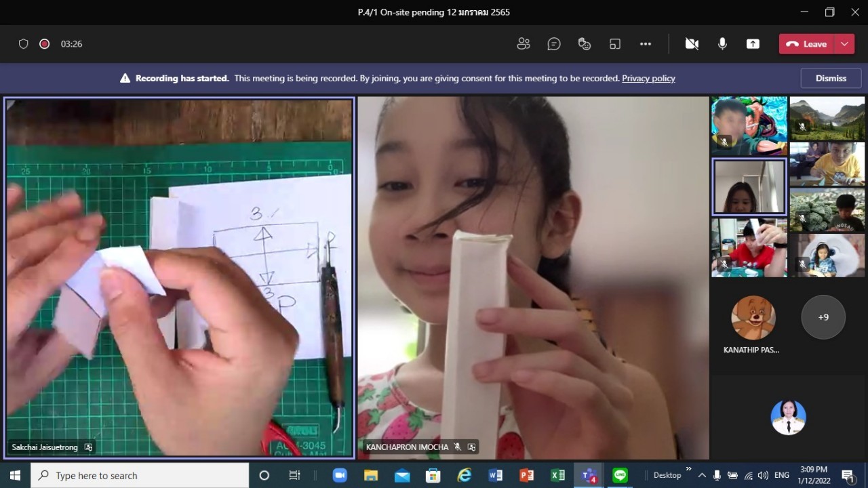Click the red recording indicator icon

(45, 44)
